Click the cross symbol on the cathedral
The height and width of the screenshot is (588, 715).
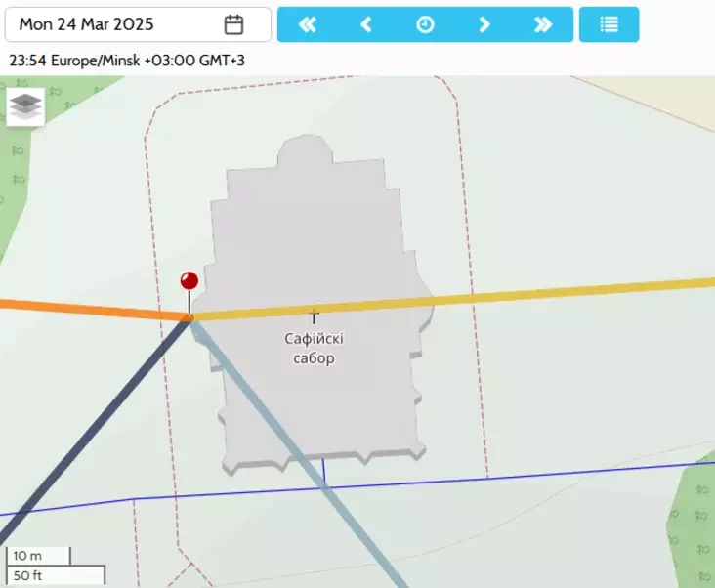[314, 316]
